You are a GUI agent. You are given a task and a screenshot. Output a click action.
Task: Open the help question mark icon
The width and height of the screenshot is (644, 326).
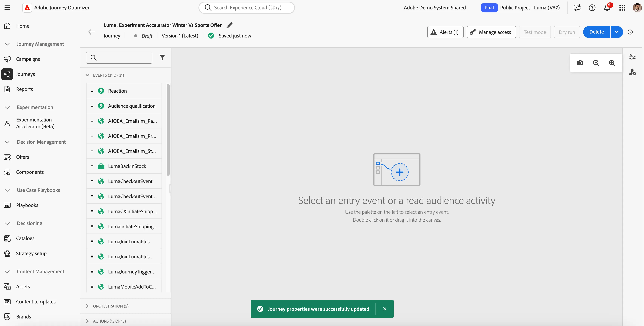pos(592,8)
